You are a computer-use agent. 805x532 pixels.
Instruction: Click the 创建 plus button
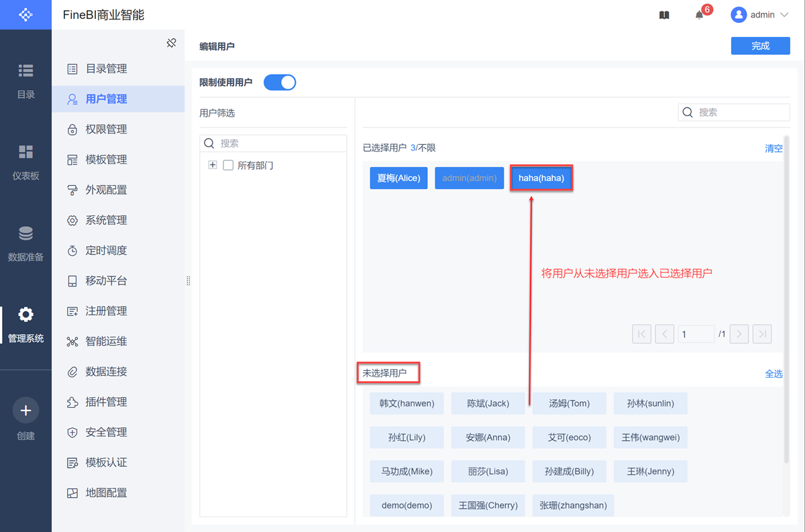25,411
